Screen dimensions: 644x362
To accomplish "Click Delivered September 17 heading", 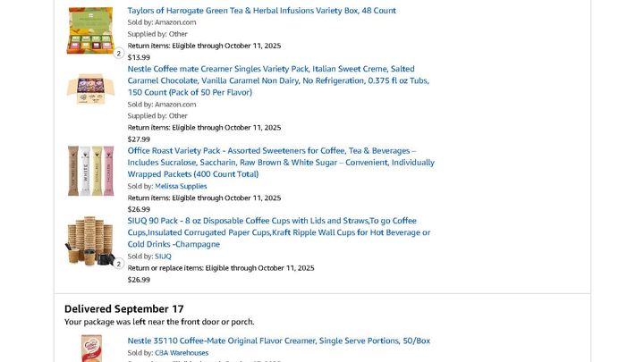I will [x=124, y=308].
